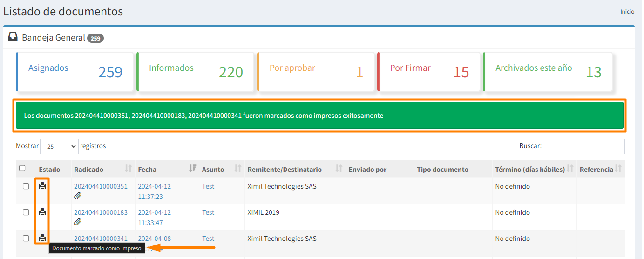This screenshot has height=259, width=644.
Task: Click No definido term in row 202404410000183
Action: [513, 212]
